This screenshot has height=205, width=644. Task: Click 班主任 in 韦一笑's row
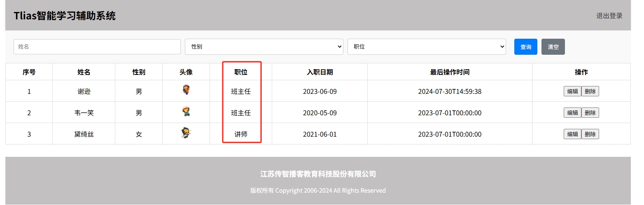tap(241, 113)
